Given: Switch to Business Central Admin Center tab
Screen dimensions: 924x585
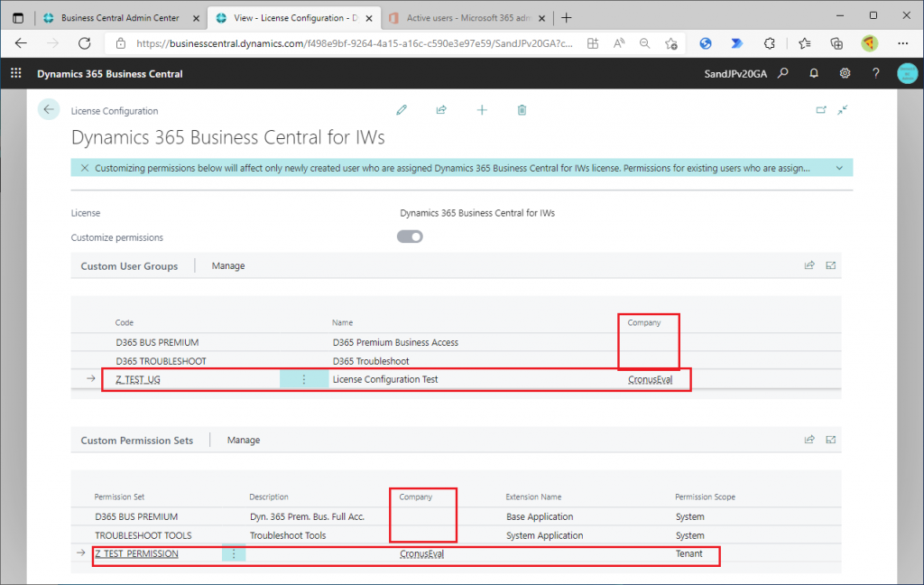Looking at the screenshot, I should pyautogui.click(x=121, y=18).
